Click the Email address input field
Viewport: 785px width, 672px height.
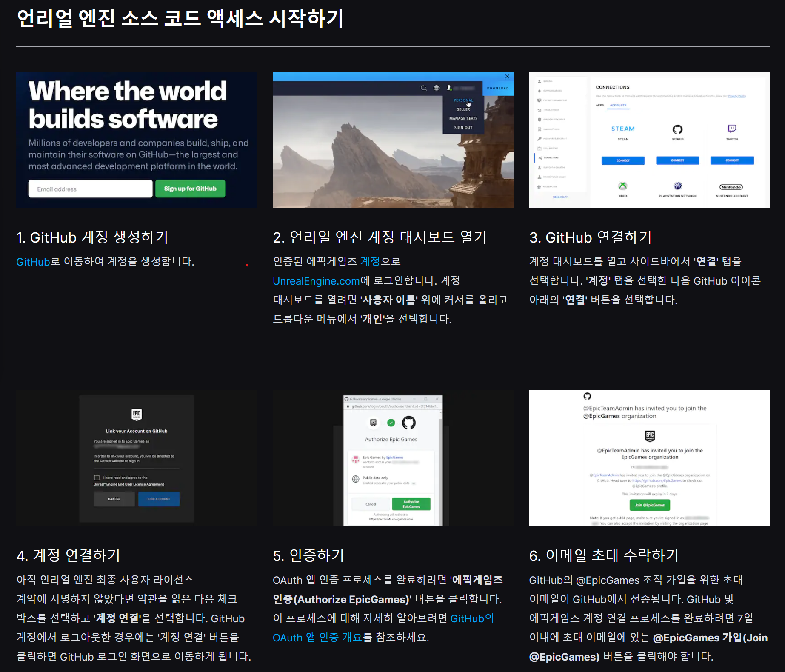(x=90, y=189)
